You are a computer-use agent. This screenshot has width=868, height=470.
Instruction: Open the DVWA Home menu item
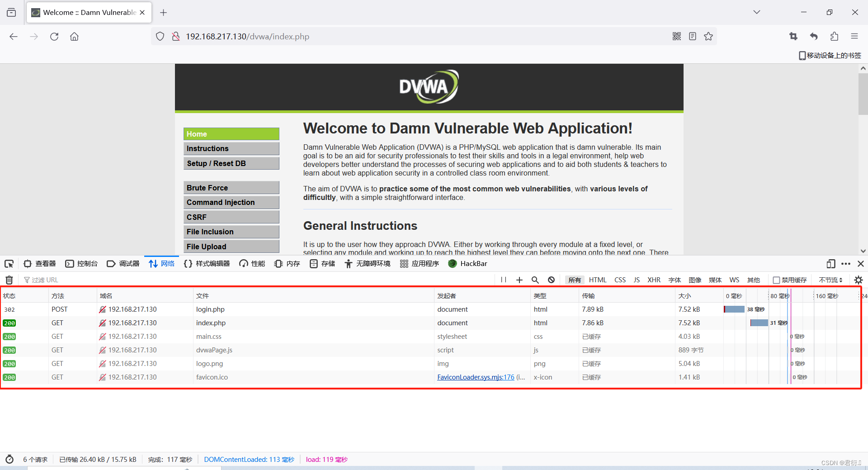(231, 134)
